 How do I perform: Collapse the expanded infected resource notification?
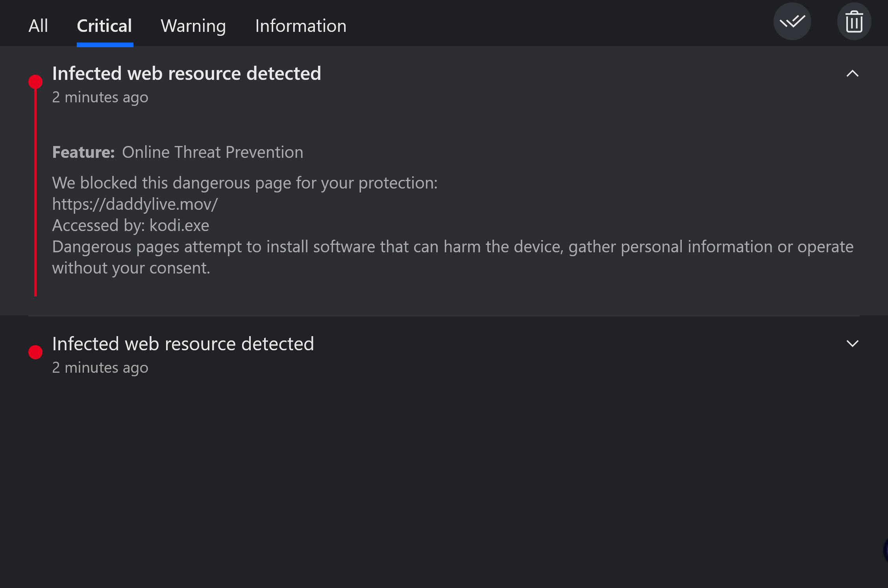click(852, 74)
